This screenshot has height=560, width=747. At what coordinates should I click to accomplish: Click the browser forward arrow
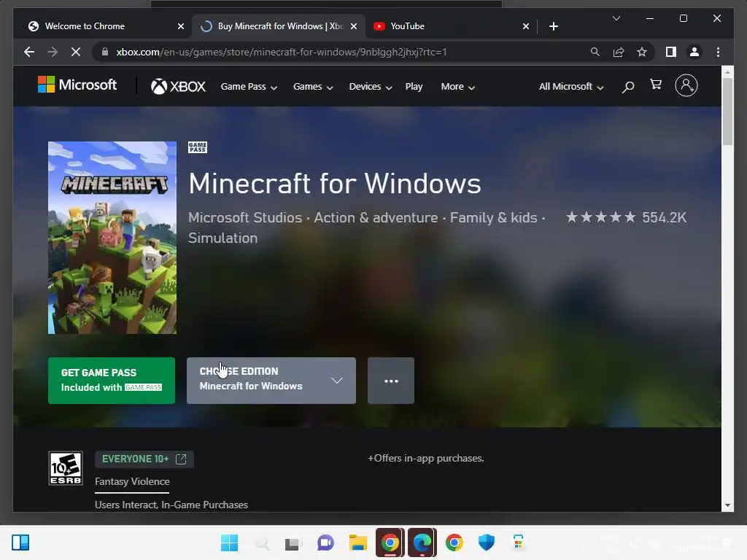tap(53, 52)
